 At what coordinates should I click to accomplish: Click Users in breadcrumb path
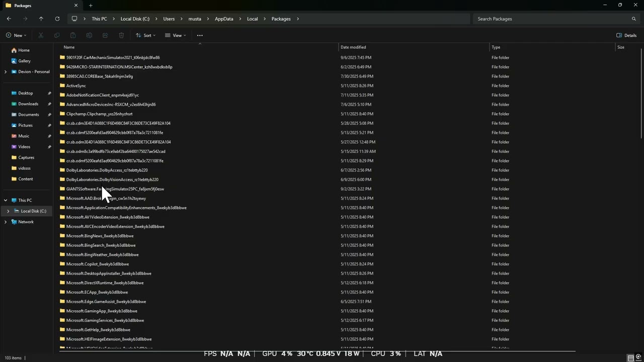coord(169,19)
